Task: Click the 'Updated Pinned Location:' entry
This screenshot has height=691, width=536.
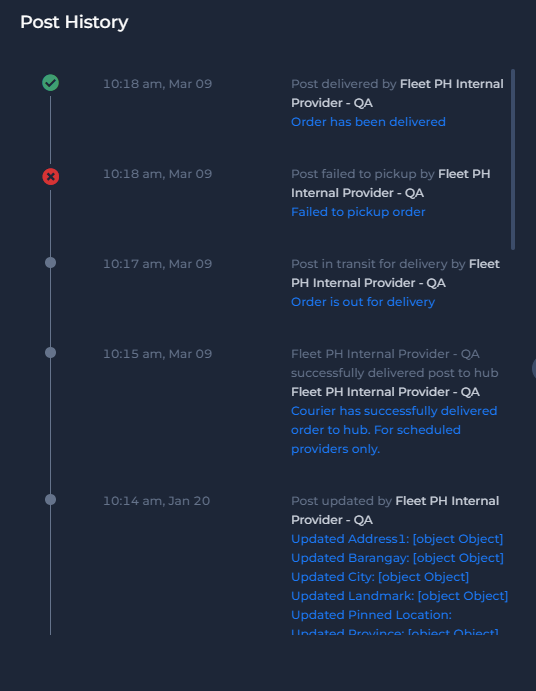Action: [371, 615]
